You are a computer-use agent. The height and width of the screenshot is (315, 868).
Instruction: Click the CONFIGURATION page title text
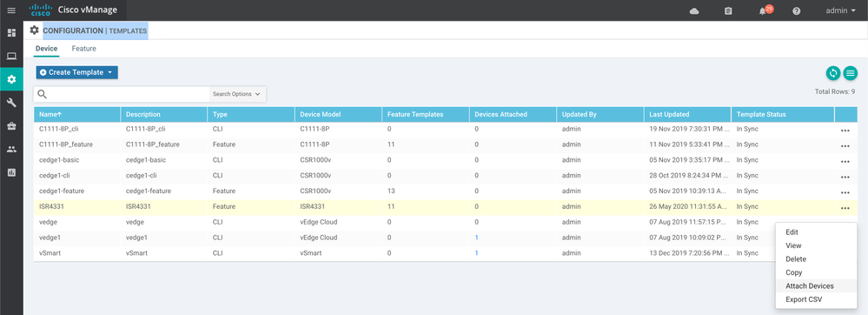point(72,30)
